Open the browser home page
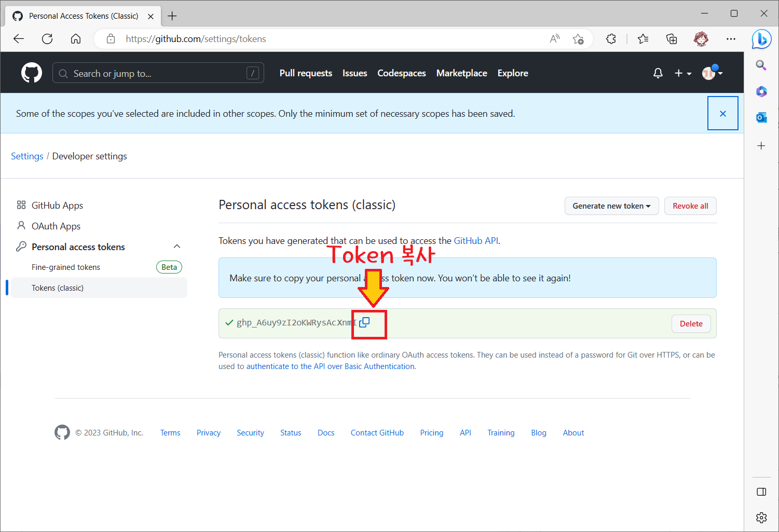The image size is (779, 532). point(76,39)
